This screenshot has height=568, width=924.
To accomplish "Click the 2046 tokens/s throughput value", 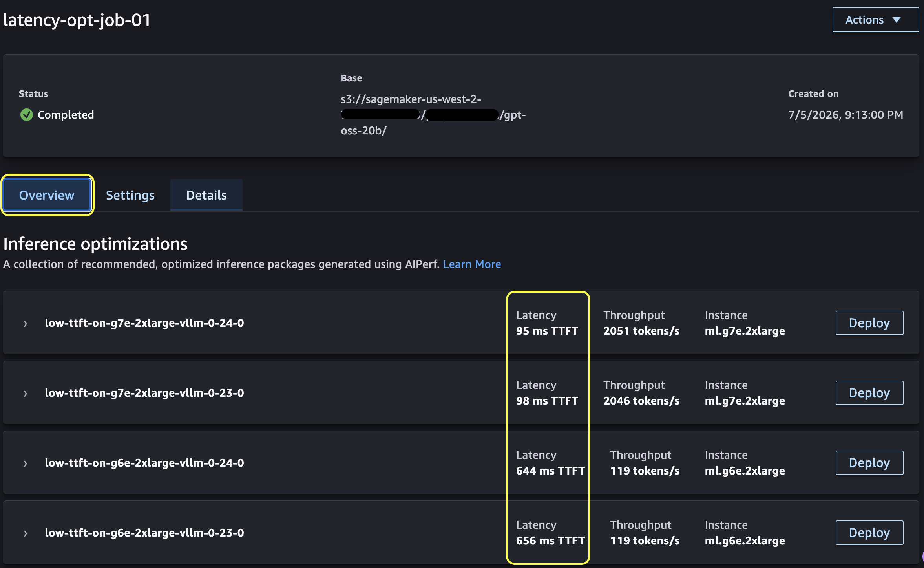I will [641, 401].
